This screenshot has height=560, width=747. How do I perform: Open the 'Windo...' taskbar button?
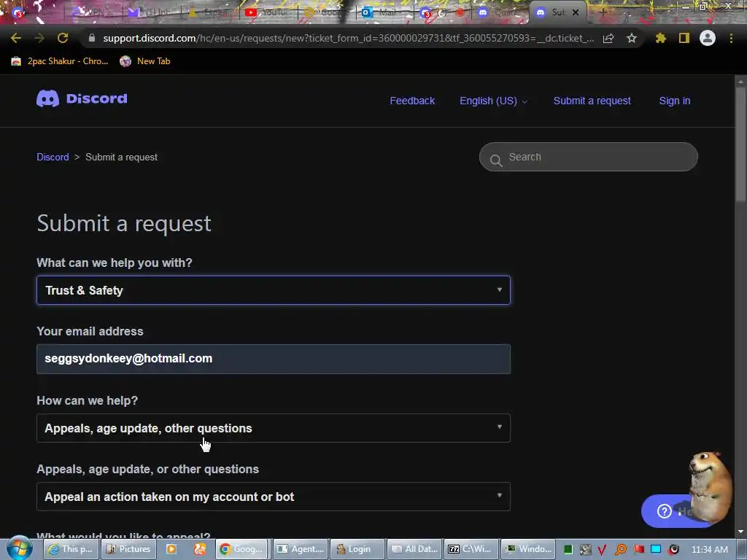point(528,549)
